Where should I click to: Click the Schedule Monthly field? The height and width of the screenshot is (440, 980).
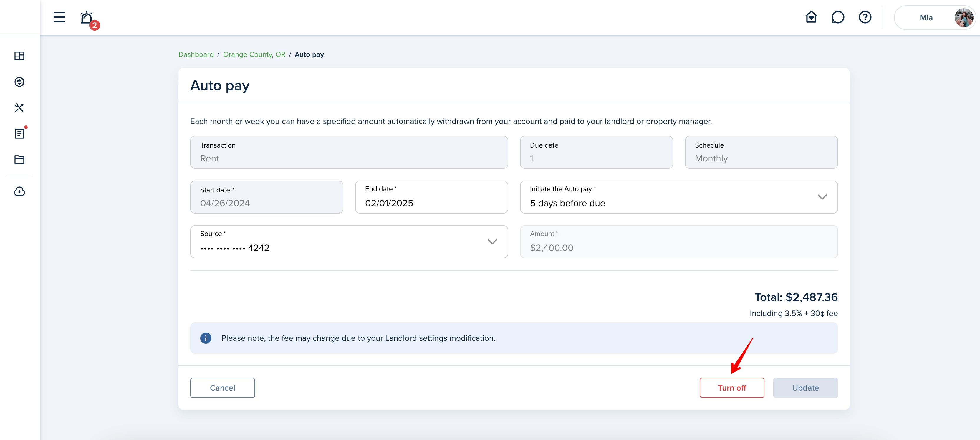pos(761,152)
